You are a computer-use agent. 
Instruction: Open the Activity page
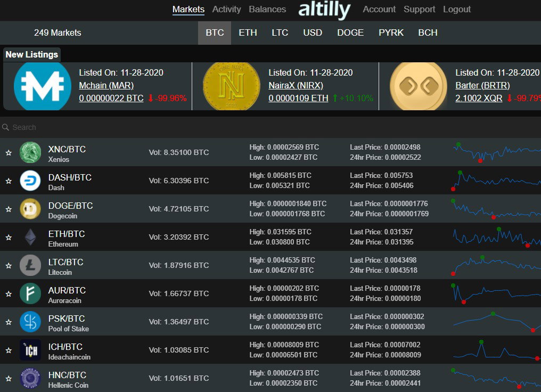[x=226, y=9]
